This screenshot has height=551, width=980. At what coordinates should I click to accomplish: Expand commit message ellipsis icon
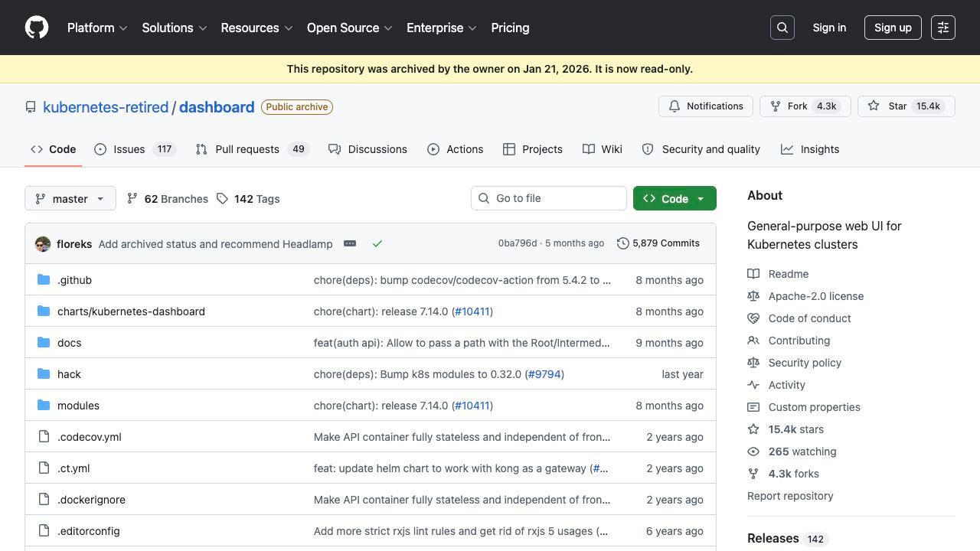pos(350,243)
